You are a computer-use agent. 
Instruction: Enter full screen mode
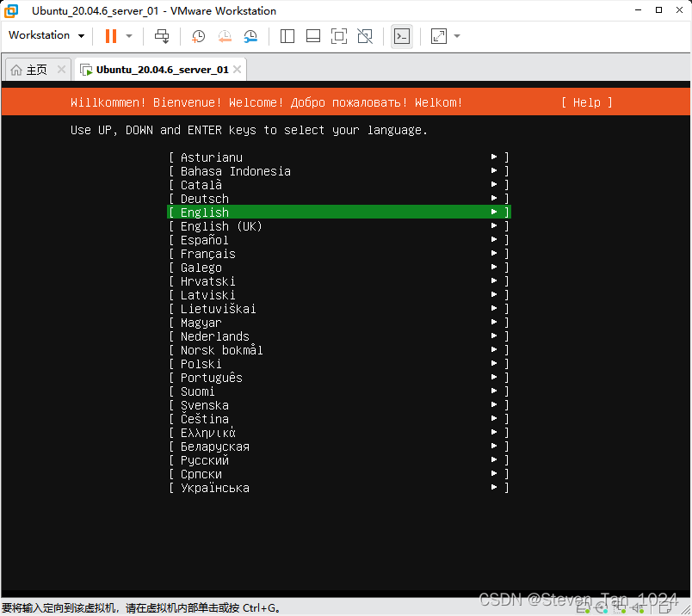click(x=339, y=36)
